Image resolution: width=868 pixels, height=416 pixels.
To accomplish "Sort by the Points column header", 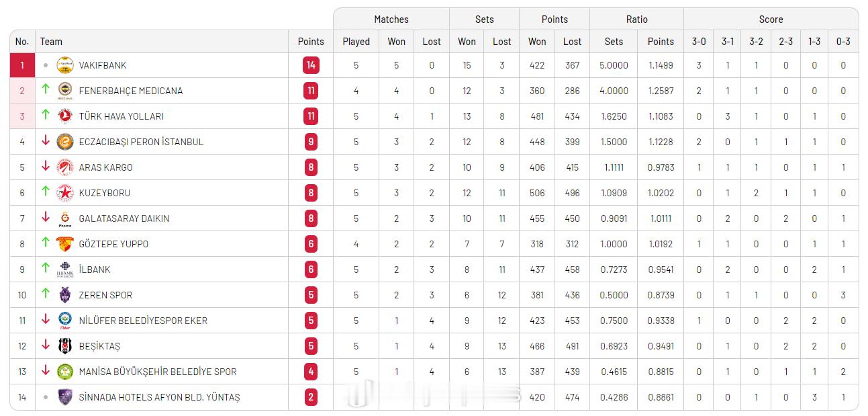I will (311, 42).
